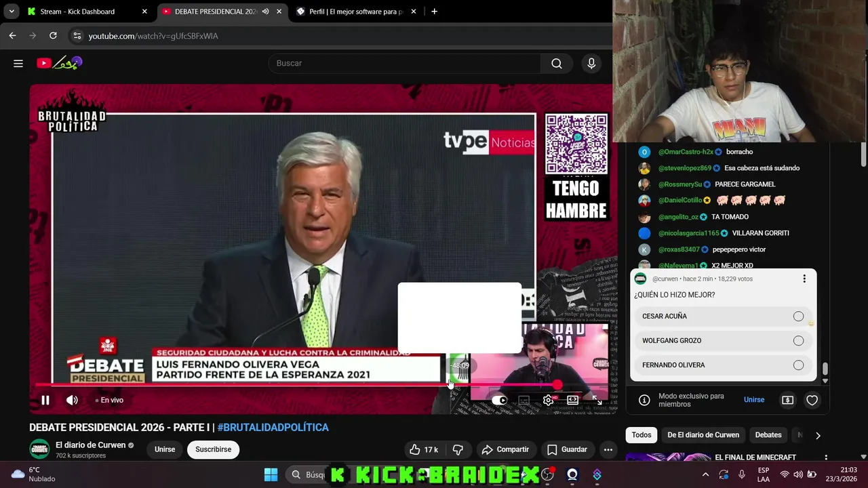Open #BRUTALIDADPOLÍTICA hashtag link
The image size is (868, 488).
273,428
